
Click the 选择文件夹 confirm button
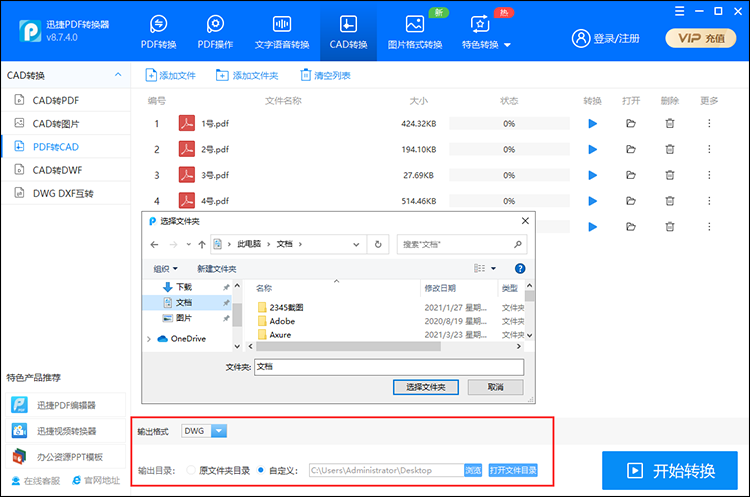(x=426, y=387)
